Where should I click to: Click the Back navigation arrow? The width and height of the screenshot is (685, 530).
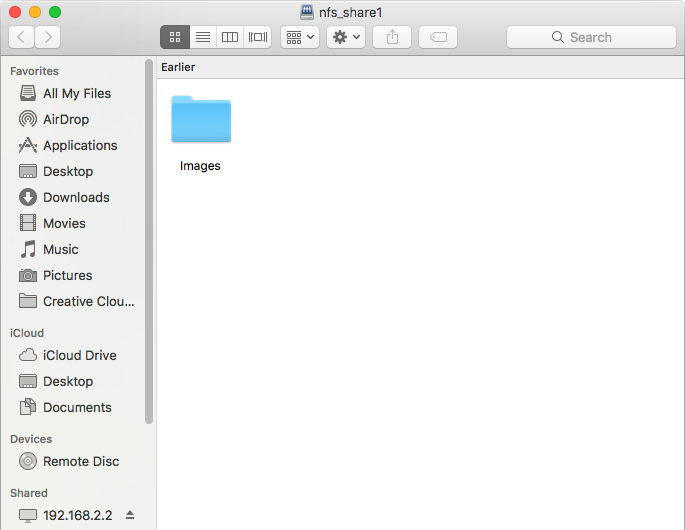point(22,37)
